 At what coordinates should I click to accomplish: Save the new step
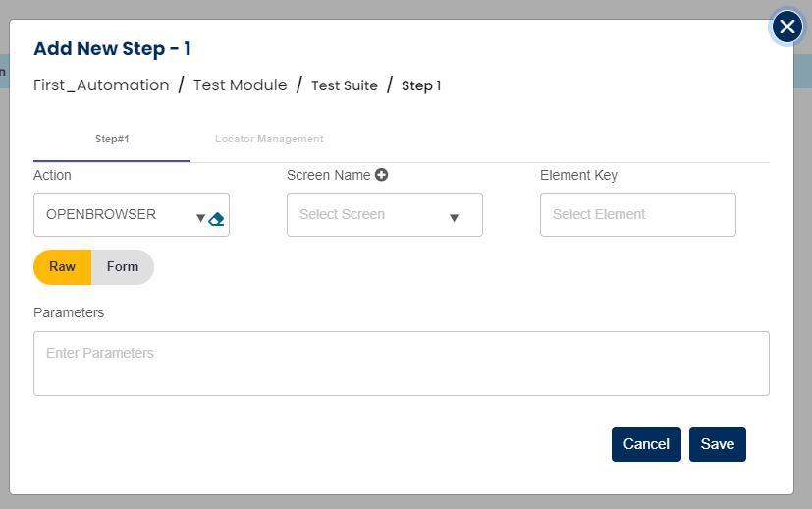tap(717, 444)
